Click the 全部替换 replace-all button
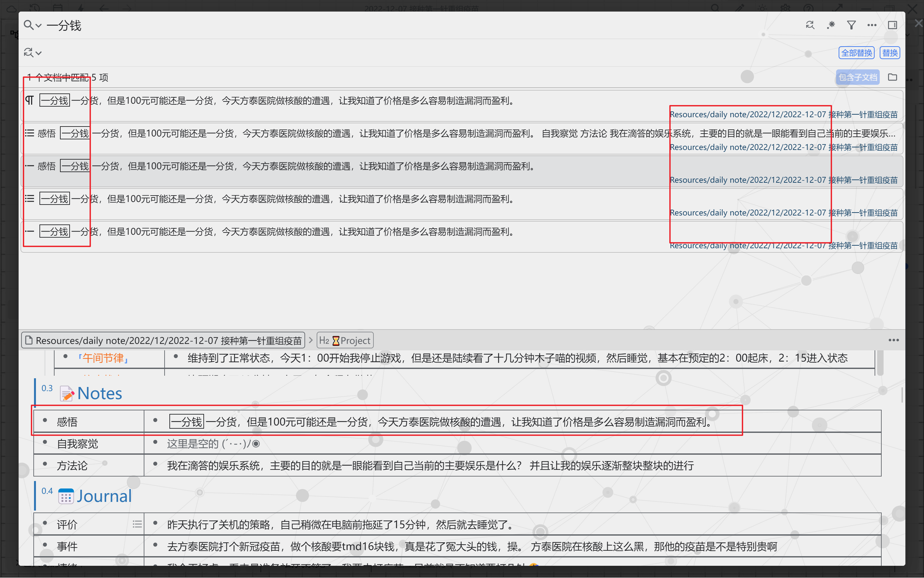Viewport: 924px width, 578px height. (856, 53)
